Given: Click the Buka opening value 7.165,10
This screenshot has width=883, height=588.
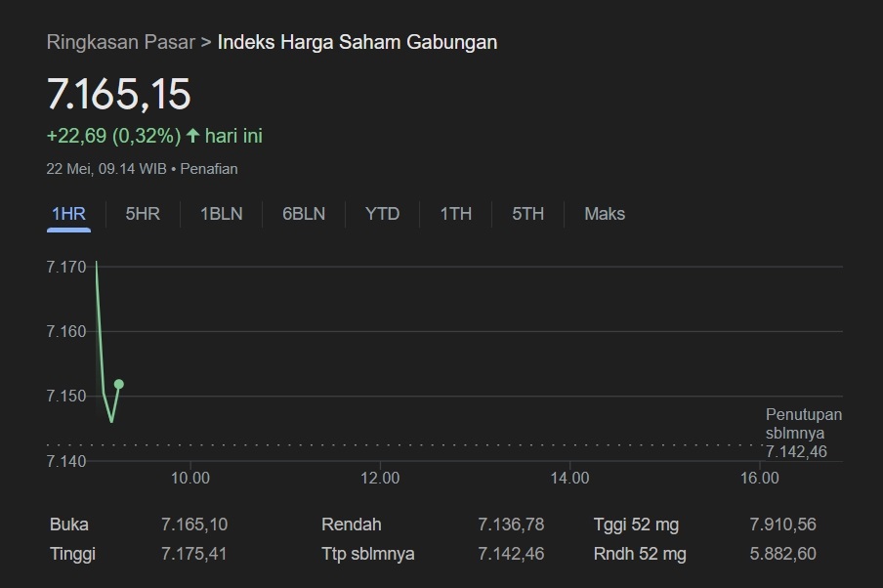Looking at the screenshot, I should coord(194,525).
